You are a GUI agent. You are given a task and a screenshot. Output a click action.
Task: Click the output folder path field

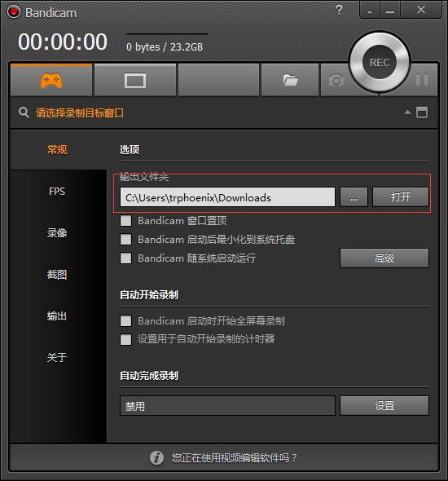point(227,197)
